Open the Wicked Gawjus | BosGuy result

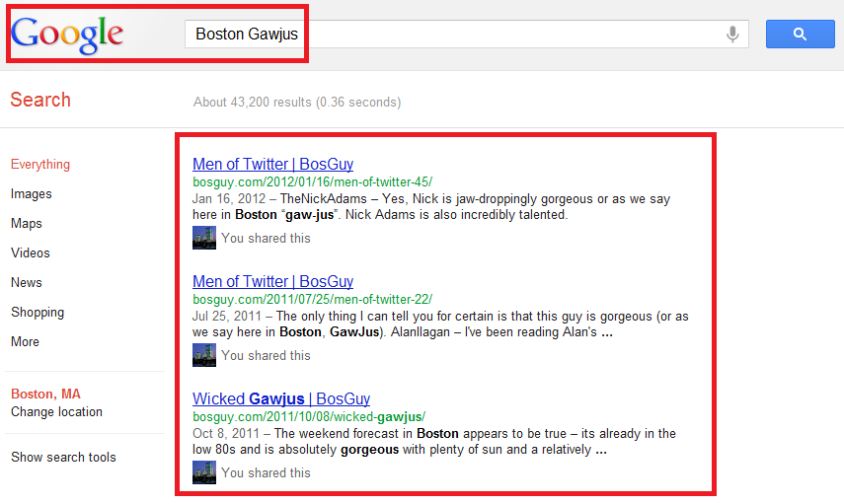coord(281,399)
